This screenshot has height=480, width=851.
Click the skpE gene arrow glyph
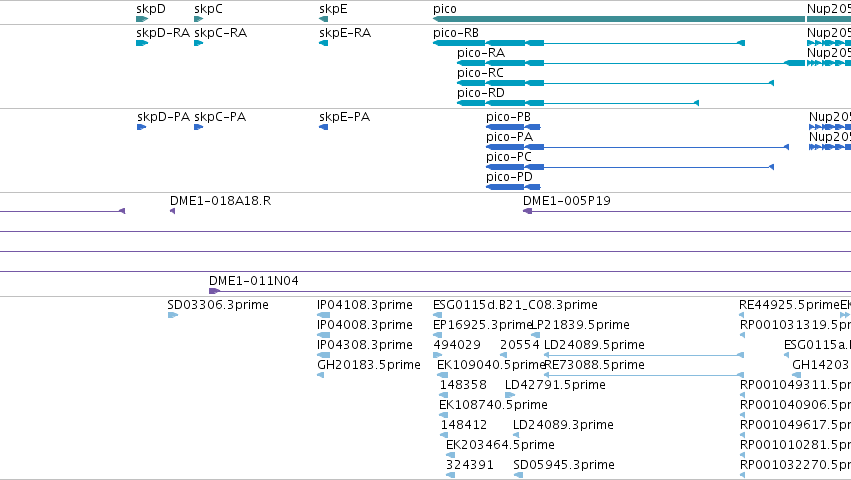tap(323, 19)
